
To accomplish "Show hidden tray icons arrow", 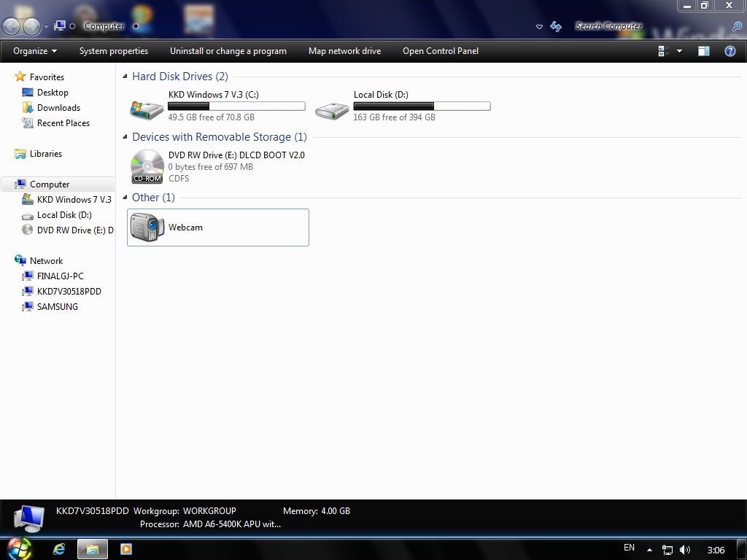I will [x=649, y=550].
